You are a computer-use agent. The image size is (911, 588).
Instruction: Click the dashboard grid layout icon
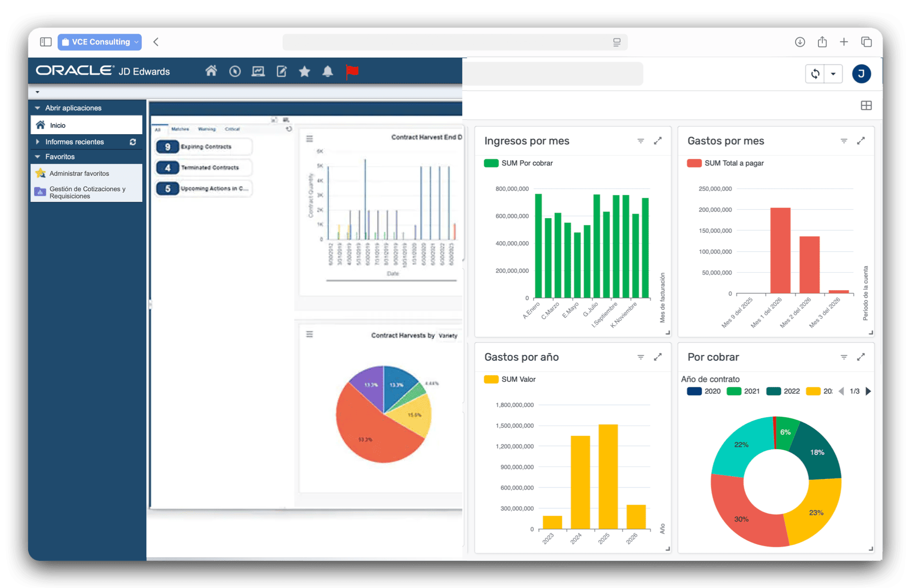[x=866, y=106]
